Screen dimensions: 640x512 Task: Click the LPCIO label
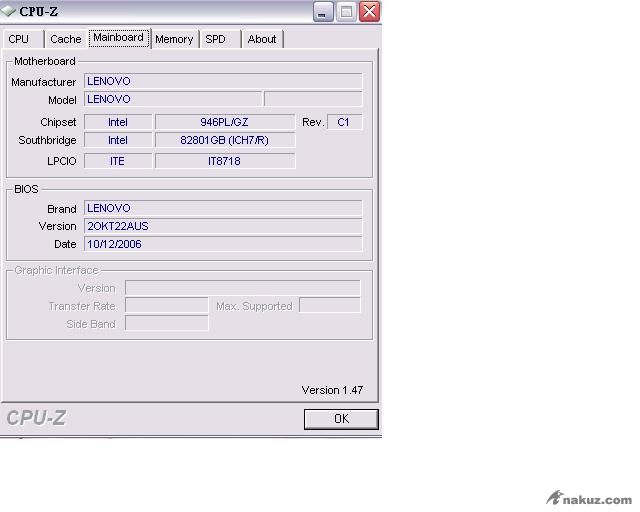click(62, 161)
